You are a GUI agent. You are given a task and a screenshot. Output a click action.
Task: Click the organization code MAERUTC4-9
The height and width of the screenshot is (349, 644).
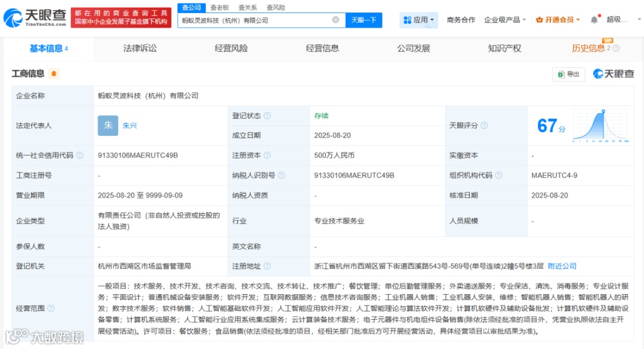point(554,176)
